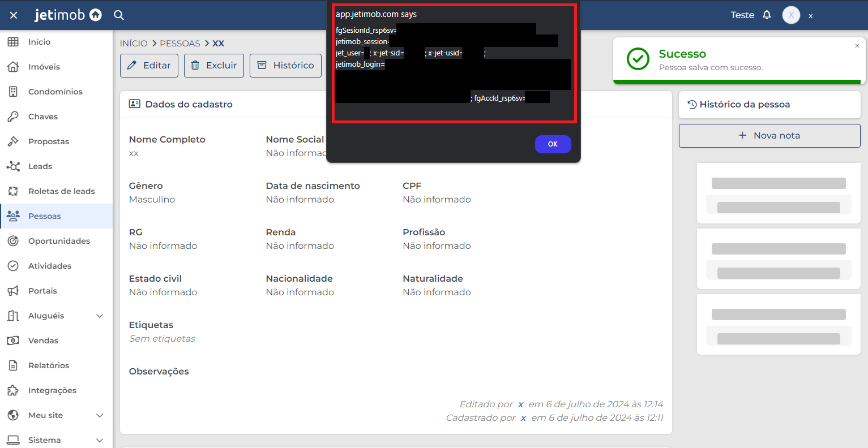868x448 pixels.
Task: Click the Editar button
Action: (x=149, y=66)
